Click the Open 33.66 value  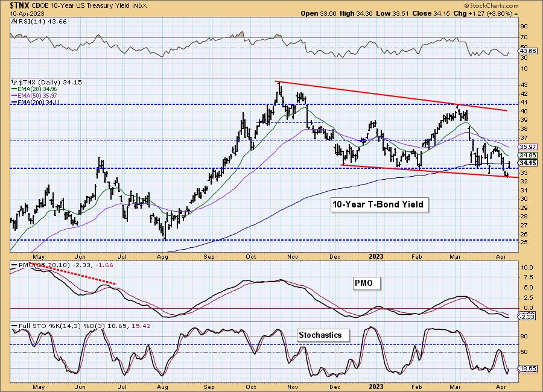tap(318, 13)
